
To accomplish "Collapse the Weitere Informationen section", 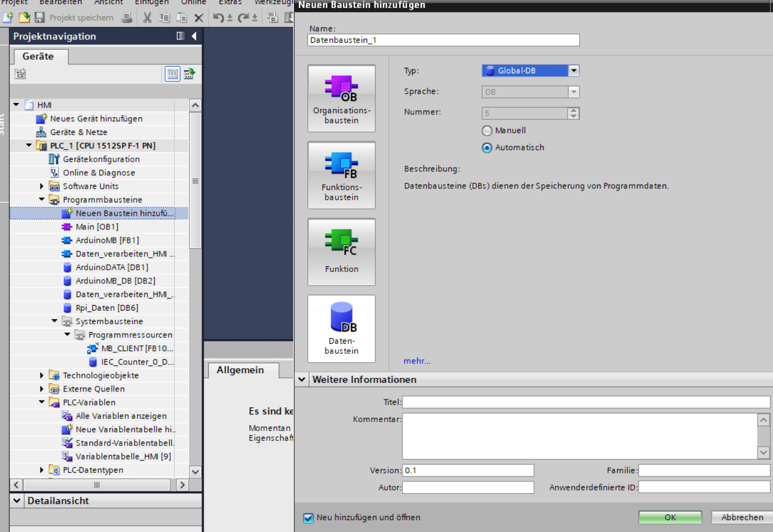I will pos(302,380).
